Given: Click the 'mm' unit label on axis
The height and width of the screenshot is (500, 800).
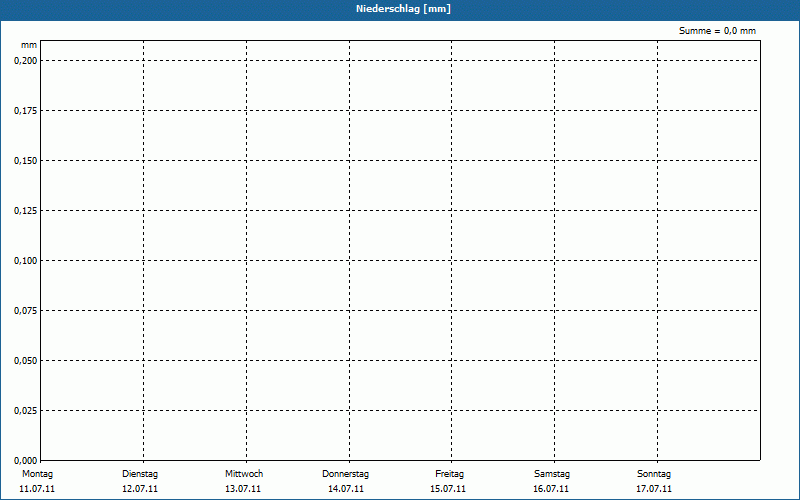Looking at the screenshot, I should pos(29,45).
